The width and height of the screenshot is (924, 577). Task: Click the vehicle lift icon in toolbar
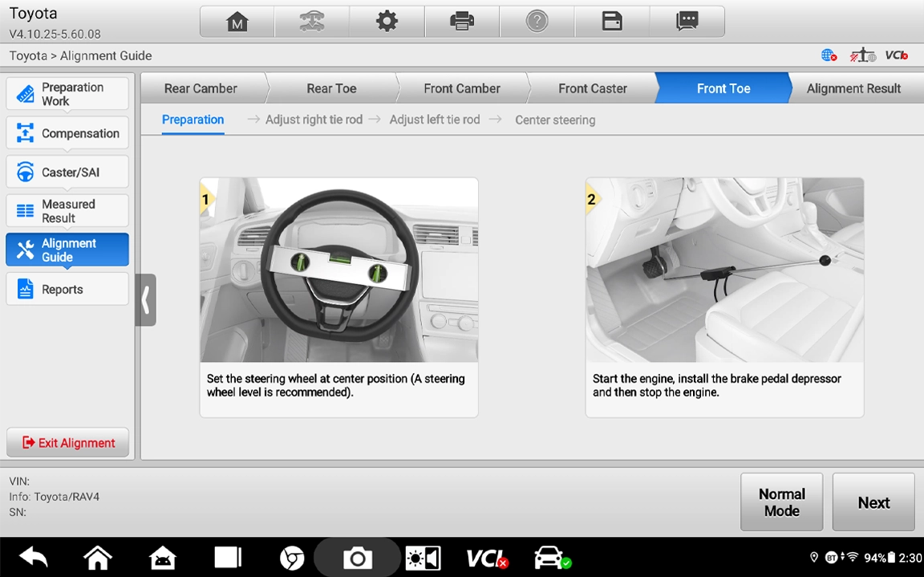coord(312,22)
